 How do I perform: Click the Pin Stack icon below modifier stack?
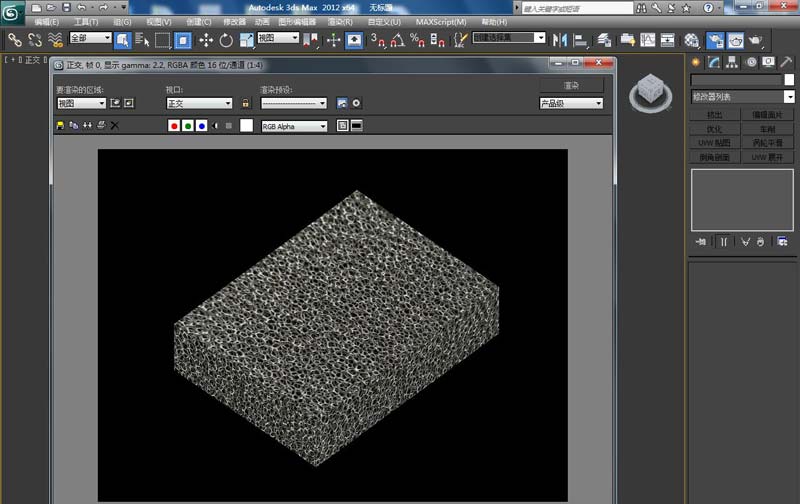[x=699, y=241]
